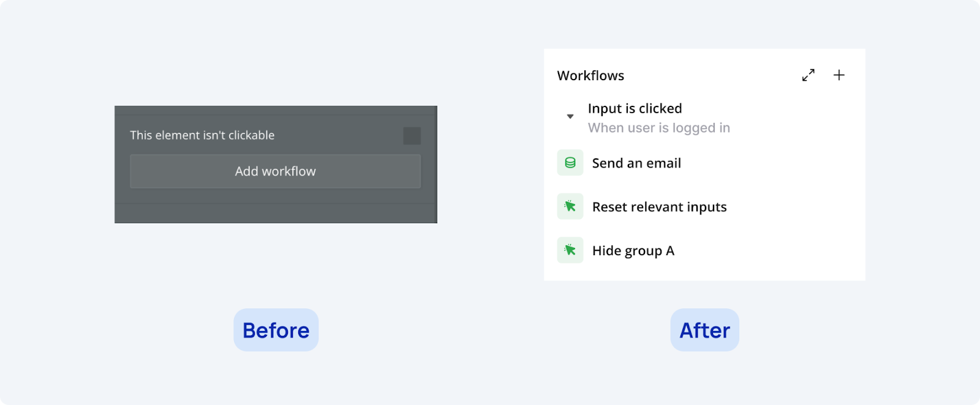Click the cursor icon beside Reset relevant inputs
The image size is (980, 405).
coord(570,207)
